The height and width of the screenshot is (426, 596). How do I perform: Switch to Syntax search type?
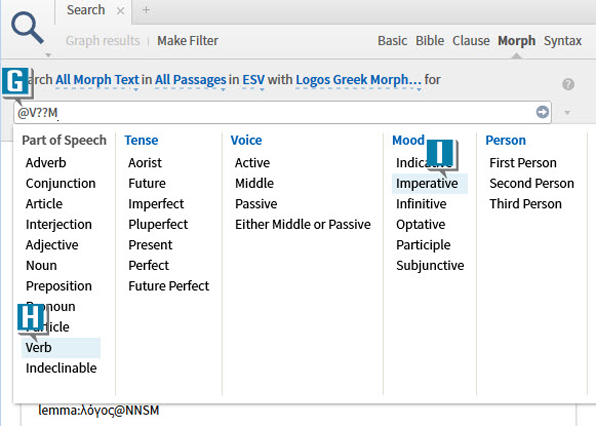click(x=563, y=41)
